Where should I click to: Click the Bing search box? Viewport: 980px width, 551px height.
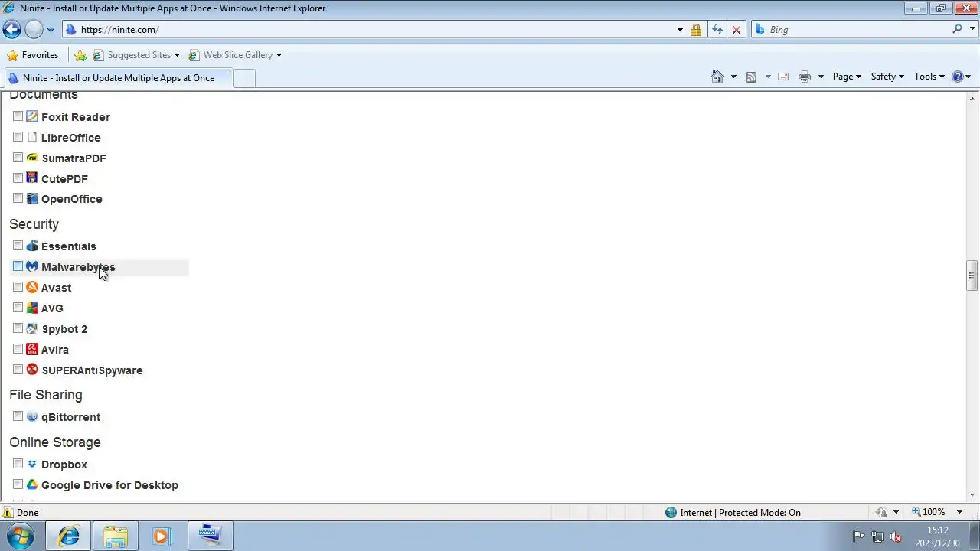(857, 30)
